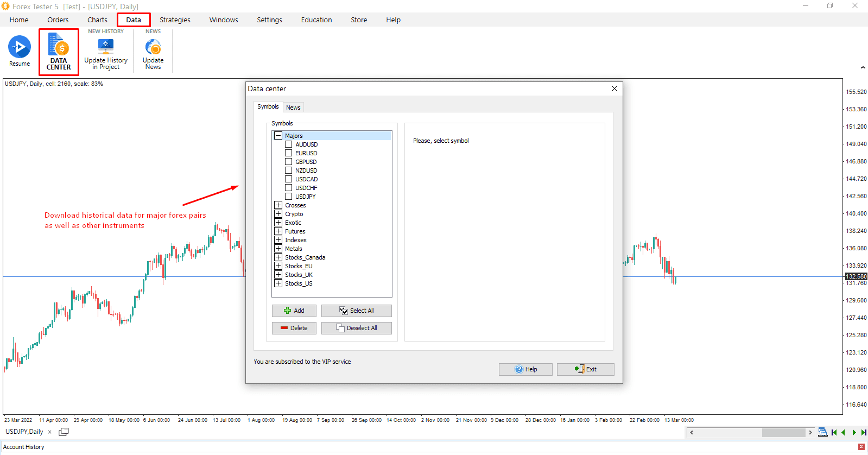Click the chart horizontal scrollbar thumb
Viewport: 868px width, 455px height.
click(x=784, y=433)
